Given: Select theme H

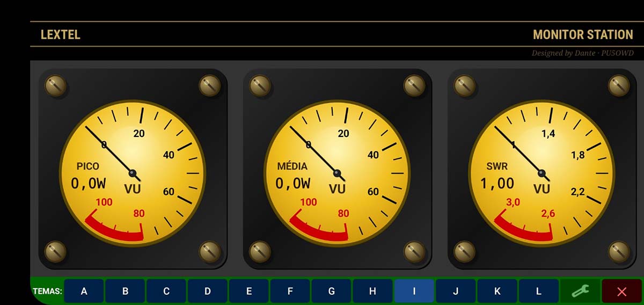Looking at the screenshot, I should click(x=373, y=291).
